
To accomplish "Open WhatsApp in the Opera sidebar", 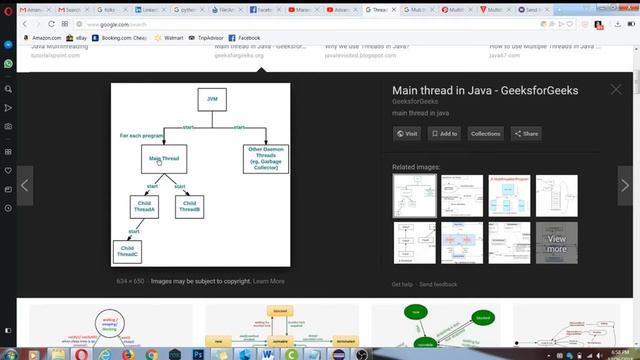I will pos(8,64).
